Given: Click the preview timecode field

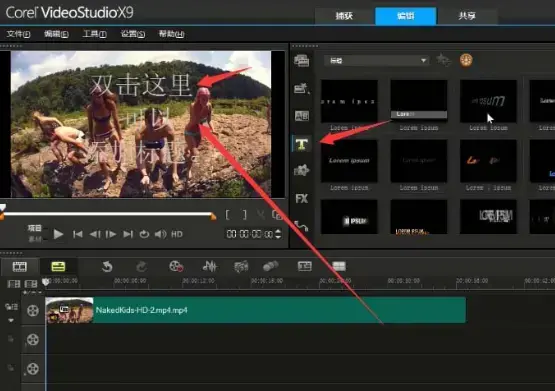Looking at the screenshot, I should pyautogui.click(x=250, y=234).
